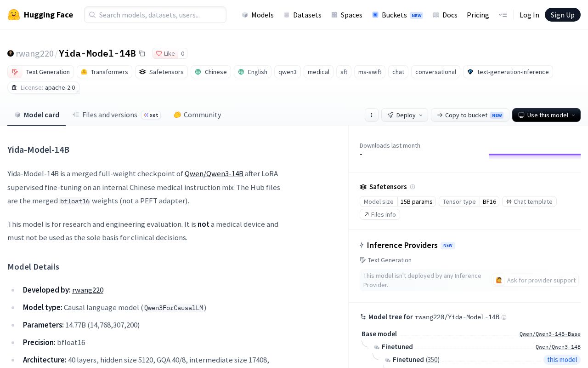
Task: Select the Model card tab
Action: [x=37, y=115]
